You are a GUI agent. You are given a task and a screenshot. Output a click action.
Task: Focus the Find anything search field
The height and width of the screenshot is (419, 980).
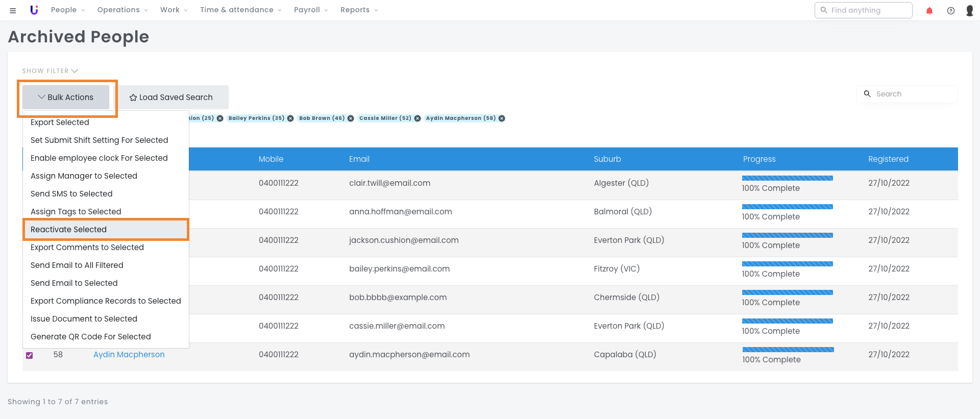[868, 10]
